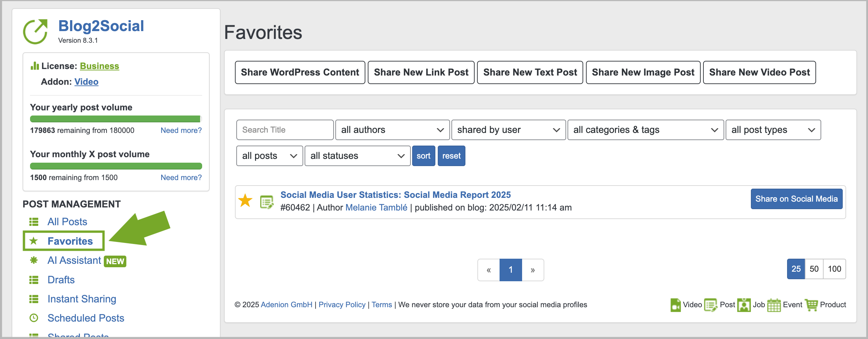The height and width of the screenshot is (339, 868).
Task: Open the all statuses dropdown
Action: coord(357,156)
